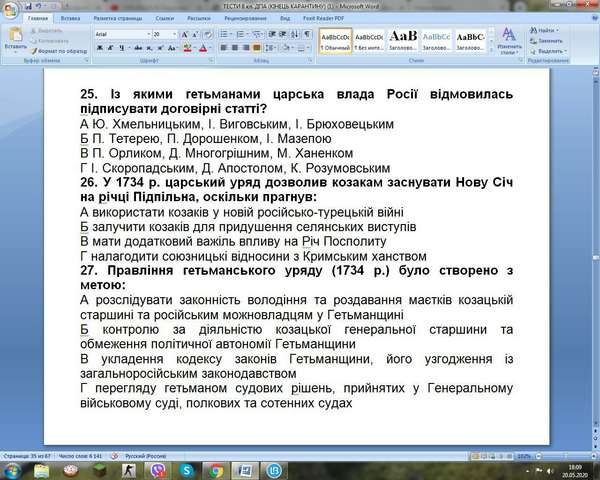
Task: Click the font color A icon
Action: [203, 48]
